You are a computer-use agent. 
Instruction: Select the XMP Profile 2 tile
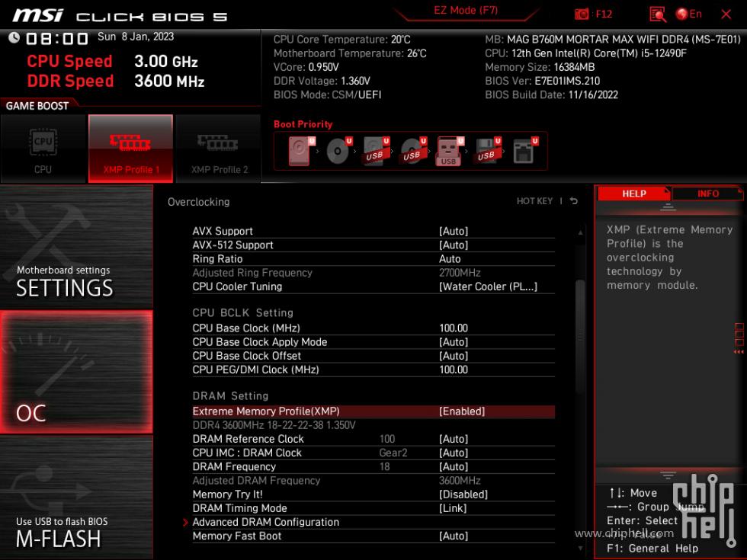pyautogui.click(x=218, y=149)
